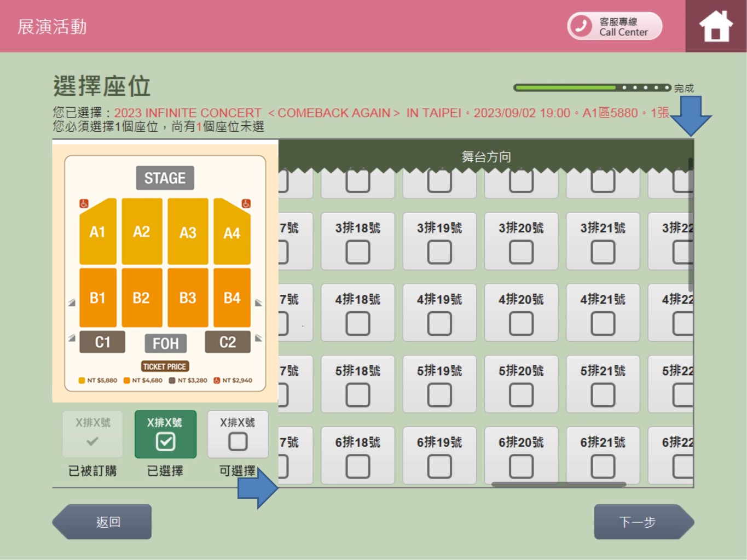Select the A1 seating zone on map

(97, 232)
